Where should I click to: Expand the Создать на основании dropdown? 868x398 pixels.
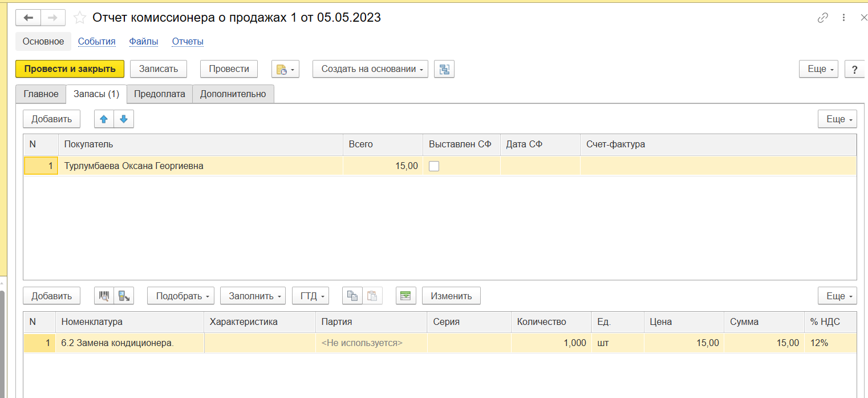[x=370, y=69]
